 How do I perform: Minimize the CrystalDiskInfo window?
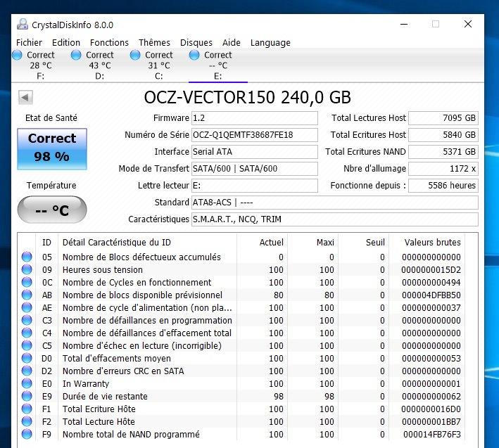[x=404, y=24]
